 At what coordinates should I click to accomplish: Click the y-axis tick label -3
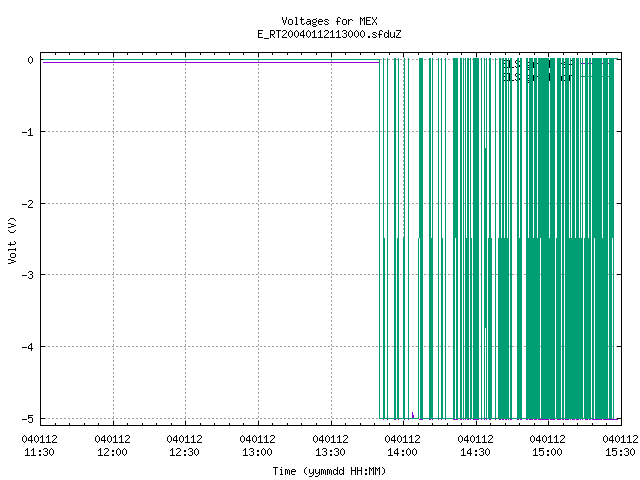pos(27,275)
